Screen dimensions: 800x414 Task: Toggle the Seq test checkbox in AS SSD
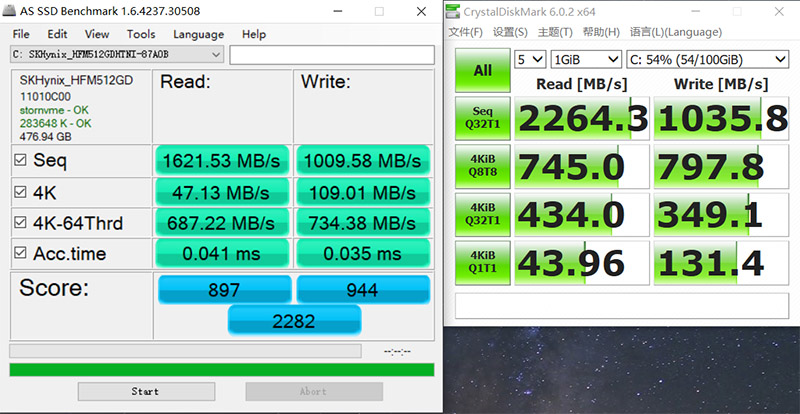(20, 160)
